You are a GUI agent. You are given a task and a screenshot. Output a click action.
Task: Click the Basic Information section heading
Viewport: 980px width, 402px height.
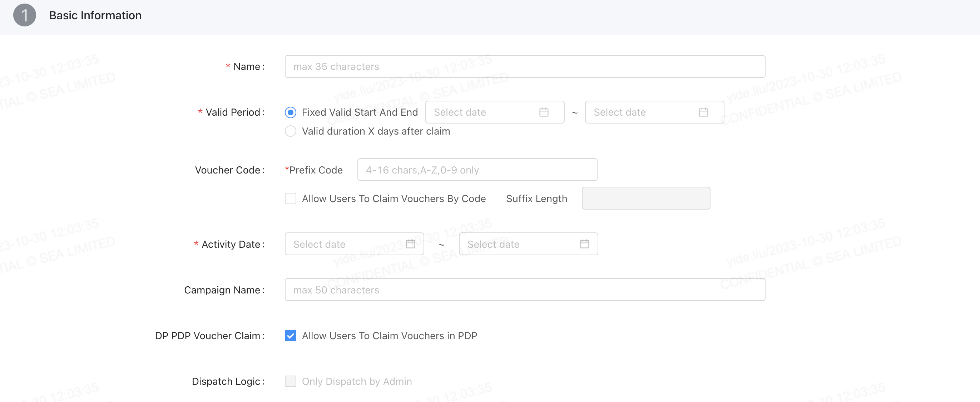pos(95,15)
